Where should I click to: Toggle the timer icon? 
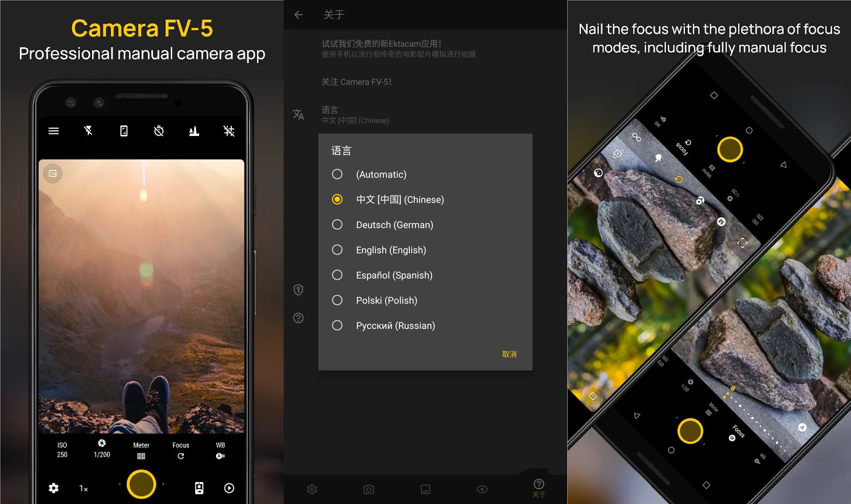click(x=159, y=131)
